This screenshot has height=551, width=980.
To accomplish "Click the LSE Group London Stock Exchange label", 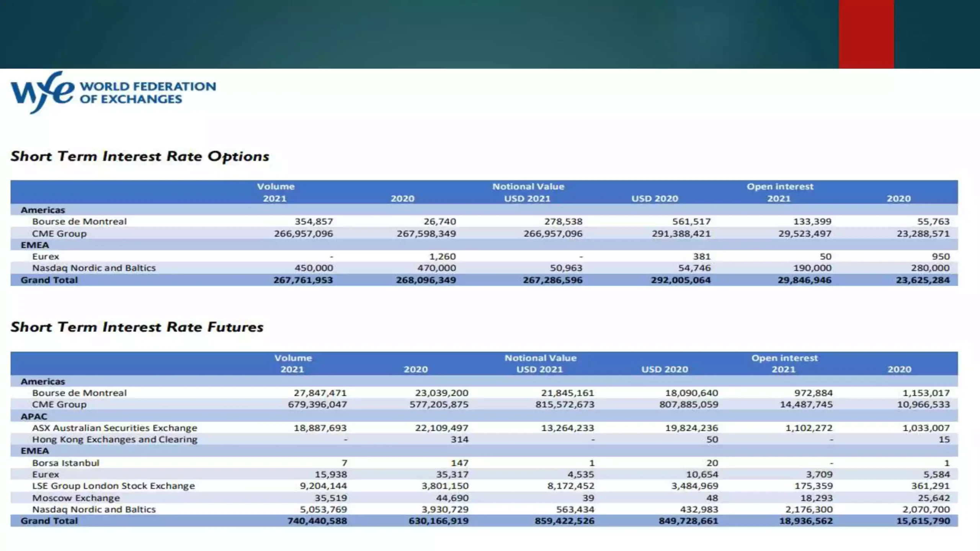I will 113,486.
